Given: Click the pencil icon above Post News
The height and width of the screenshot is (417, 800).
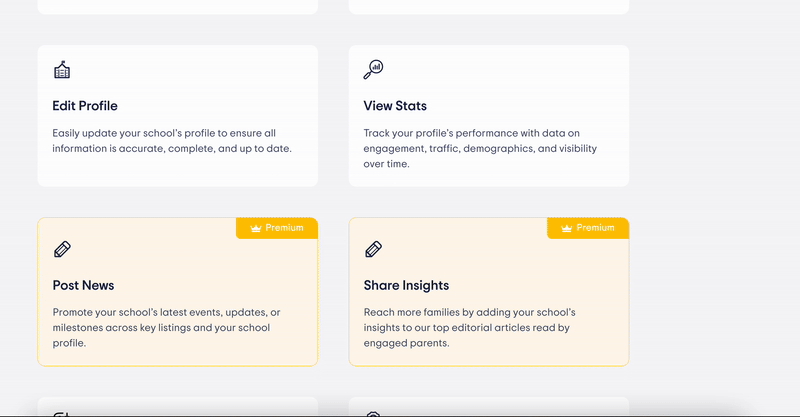Looking at the screenshot, I should pyautogui.click(x=62, y=249).
